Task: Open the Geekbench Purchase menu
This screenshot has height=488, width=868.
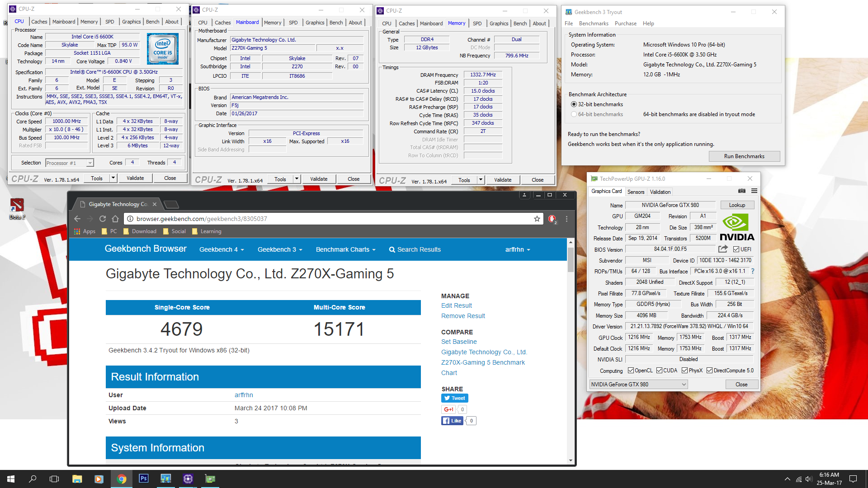Action: (626, 23)
